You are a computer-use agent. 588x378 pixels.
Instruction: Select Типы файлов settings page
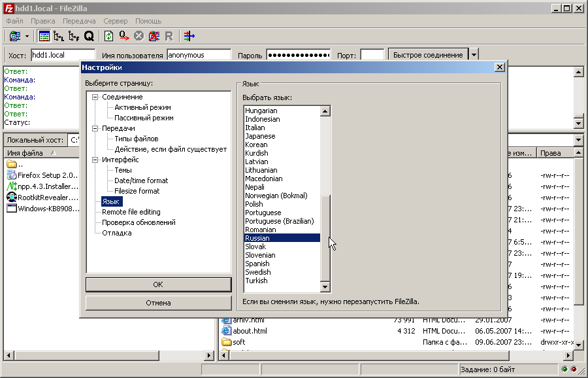[137, 139]
